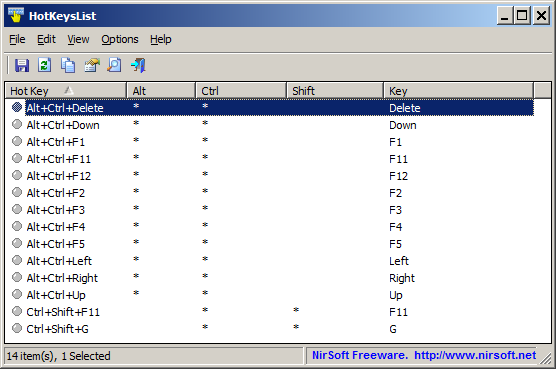556x369 pixels.
Task: Click the round icon beside Alt+Ctrl+F4
Action: point(17,226)
